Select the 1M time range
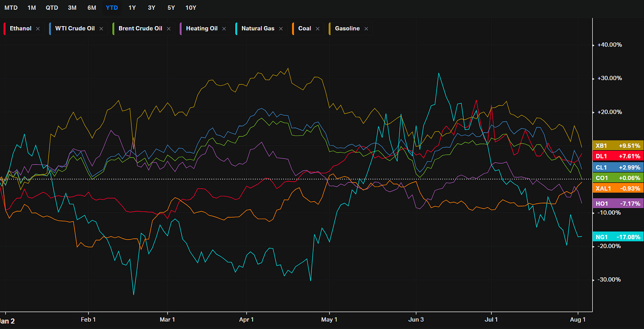Screen dimensions: 644x329 (32, 8)
